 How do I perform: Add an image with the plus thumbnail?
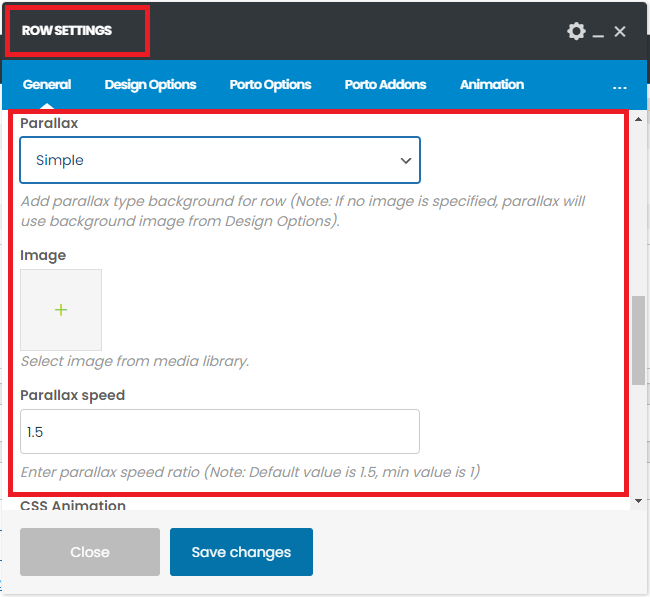(x=61, y=310)
